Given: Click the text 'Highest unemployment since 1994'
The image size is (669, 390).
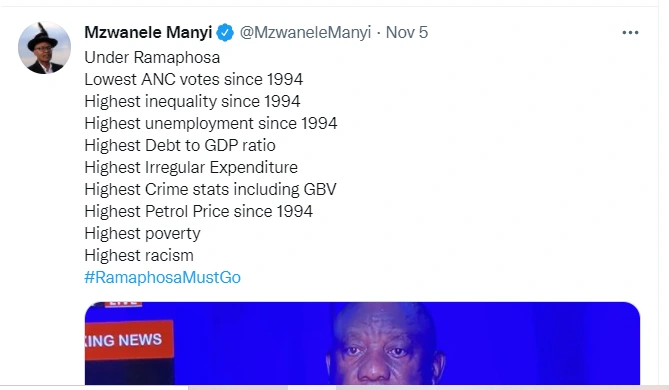Looking at the screenshot, I should pyautogui.click(x=211, y=123).
